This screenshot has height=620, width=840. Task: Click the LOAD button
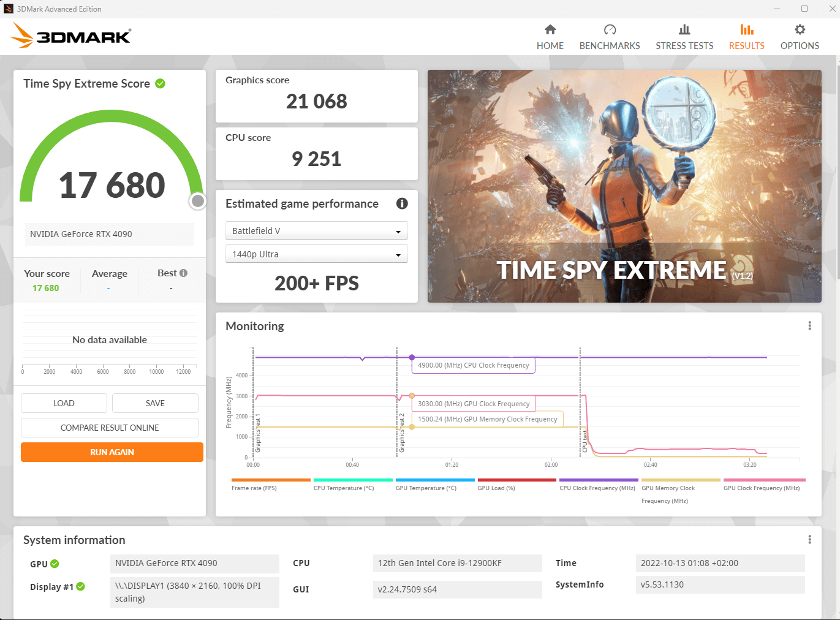coord(64,403)
